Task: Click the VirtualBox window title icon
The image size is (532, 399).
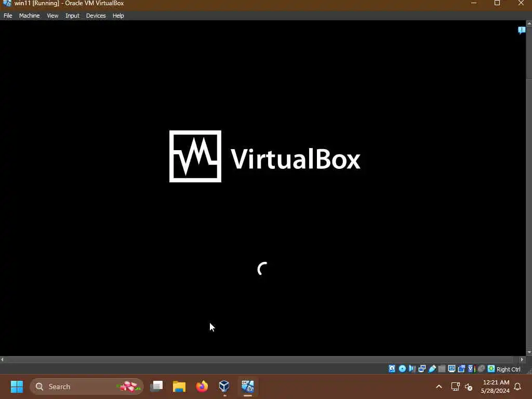Action: 7,4
